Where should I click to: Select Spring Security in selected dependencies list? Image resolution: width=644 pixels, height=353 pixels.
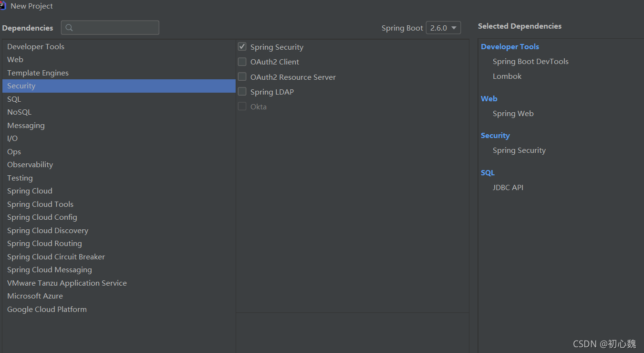pyautogui.click(x=519, y=150)
